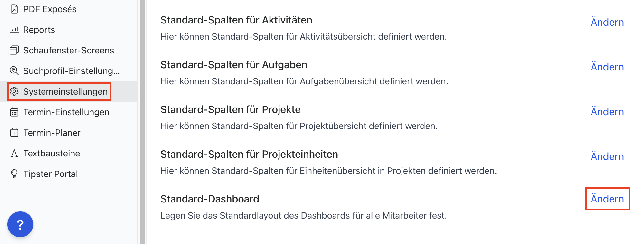Click the Textbausteine letter A icon

pos(14,153)
